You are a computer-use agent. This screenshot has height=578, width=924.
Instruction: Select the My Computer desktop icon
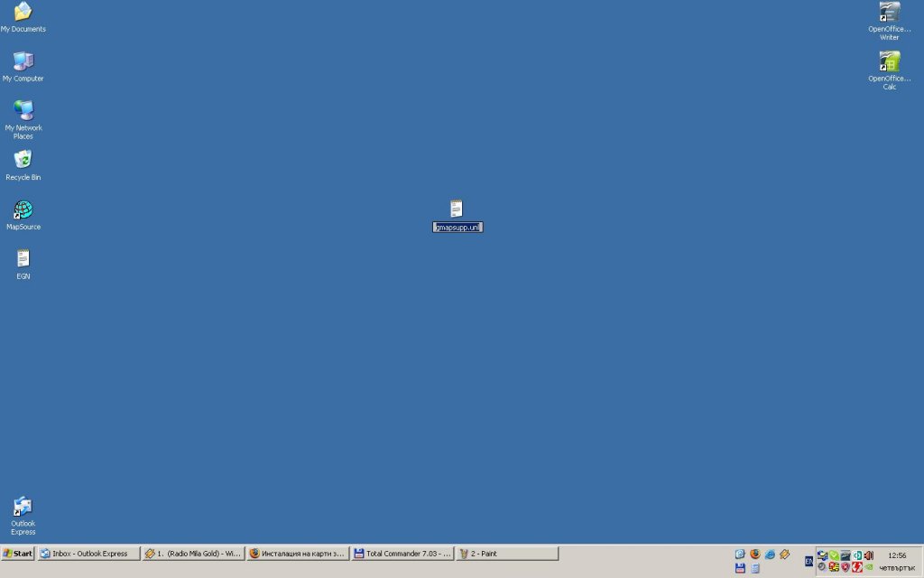coord(23,66)
